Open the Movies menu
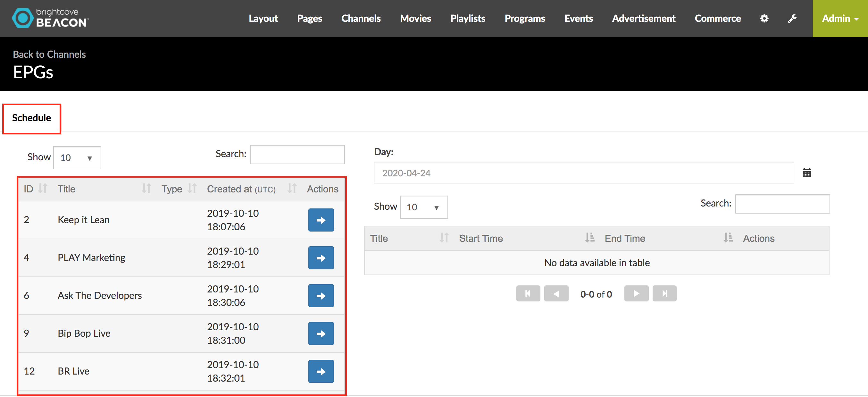 pyautogui.click(x=415, y=18)
